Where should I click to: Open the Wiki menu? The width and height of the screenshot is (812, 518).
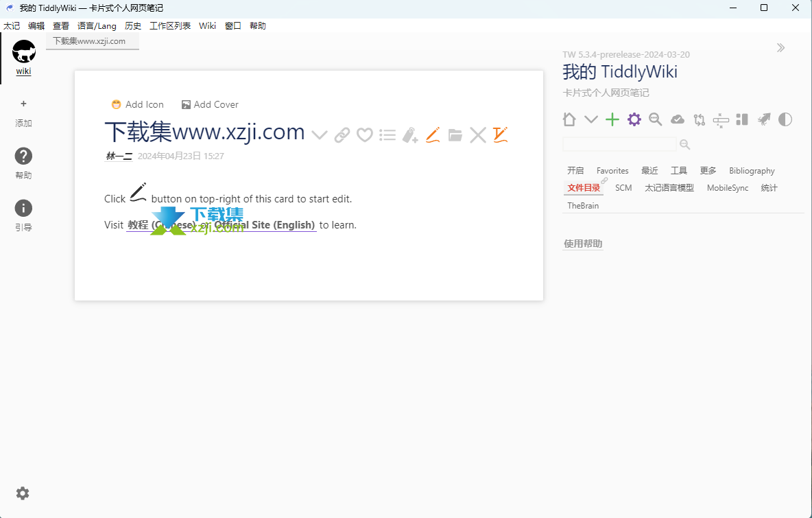[x=207, y=26]
